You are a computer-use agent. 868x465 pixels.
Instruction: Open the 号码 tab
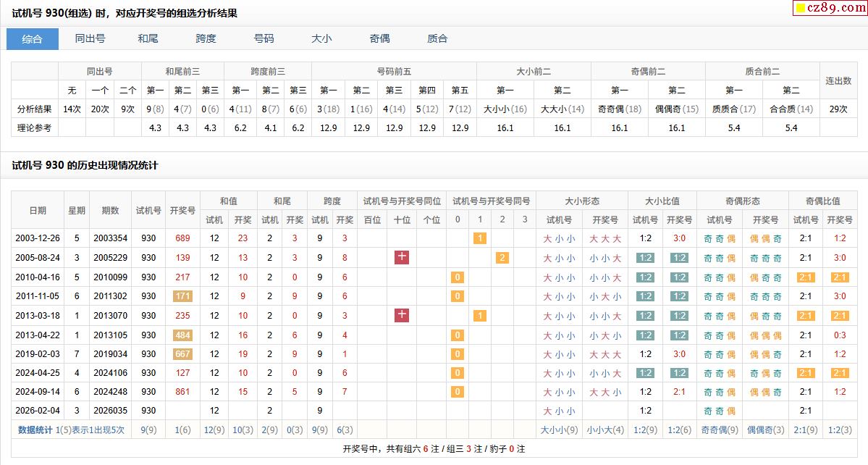(x=264, y=39)
